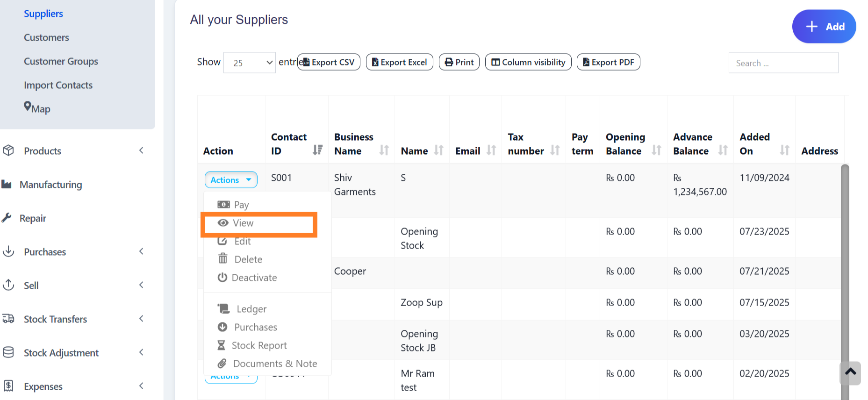Click the Stock Adjustment database icon

pyautogui.click(x=8, y=352)
